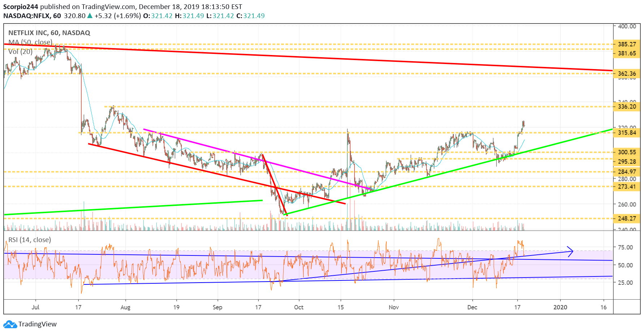This screenshot has width=644, height=334.
Task: Click the NETFLIX INC, 60, NASDAQ title
Action: 49,33
